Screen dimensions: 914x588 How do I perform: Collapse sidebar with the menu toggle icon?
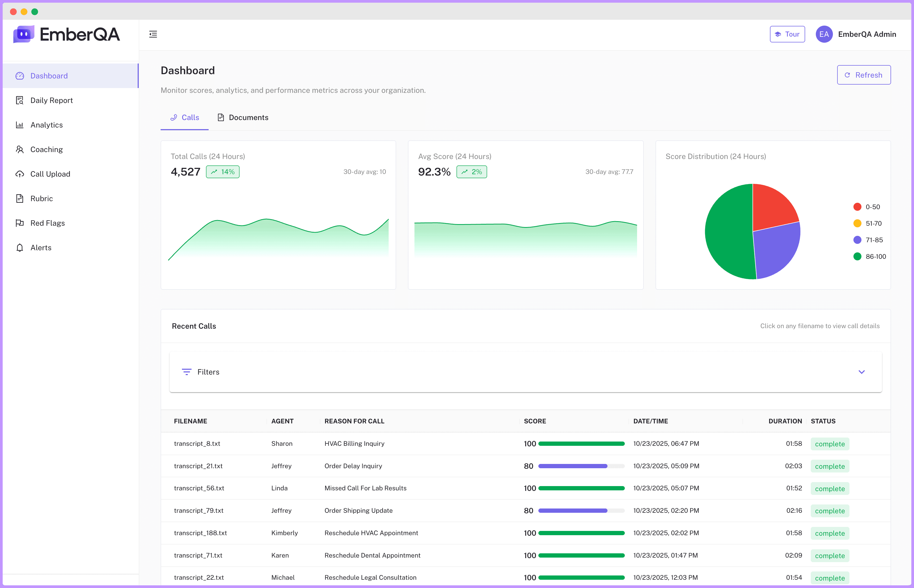tap(153, 34)
